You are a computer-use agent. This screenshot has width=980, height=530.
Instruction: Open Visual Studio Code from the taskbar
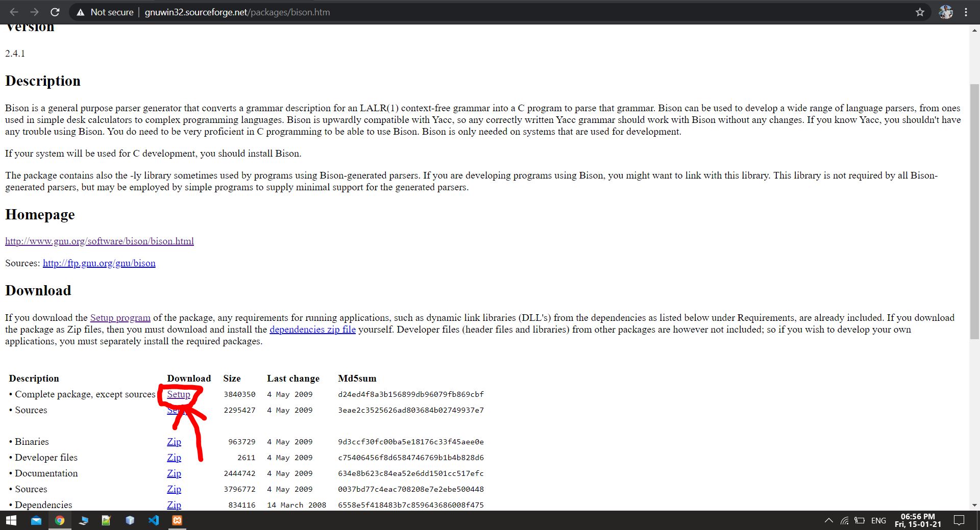153,520
